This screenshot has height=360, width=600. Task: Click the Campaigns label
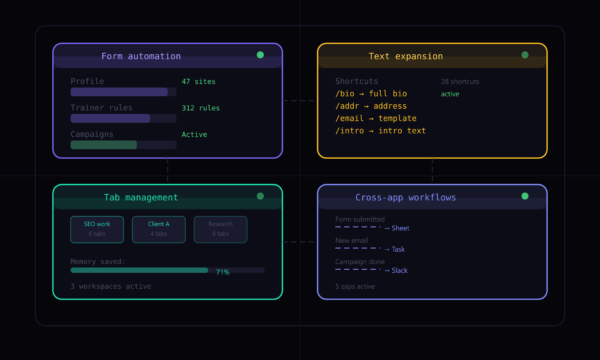92,134
